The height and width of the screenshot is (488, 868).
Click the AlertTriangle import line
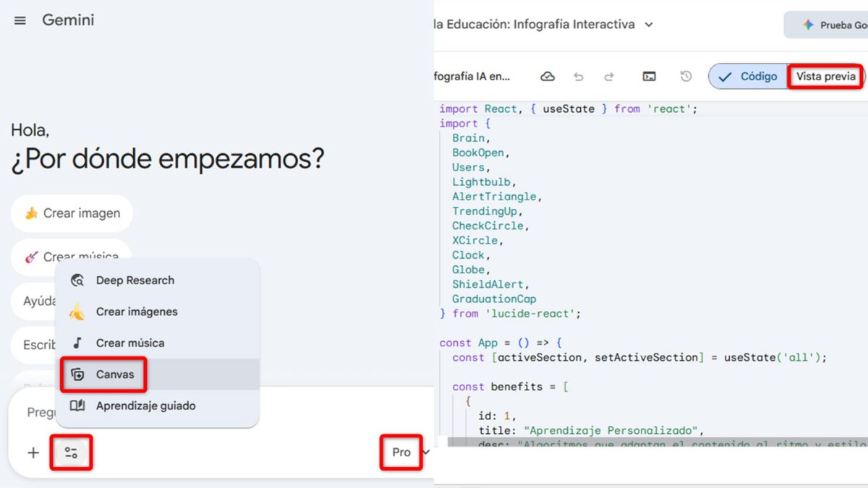(498, 197)
